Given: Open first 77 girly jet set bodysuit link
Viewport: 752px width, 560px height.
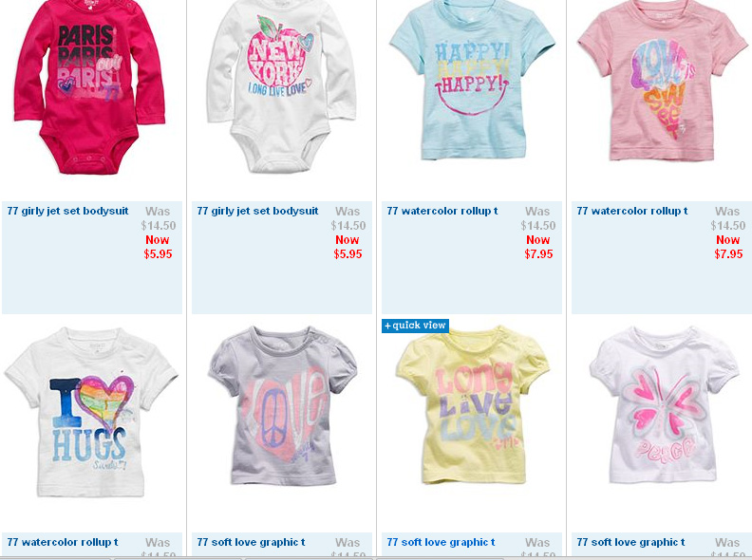Looking at the screenshot, I should pos(67,211).
